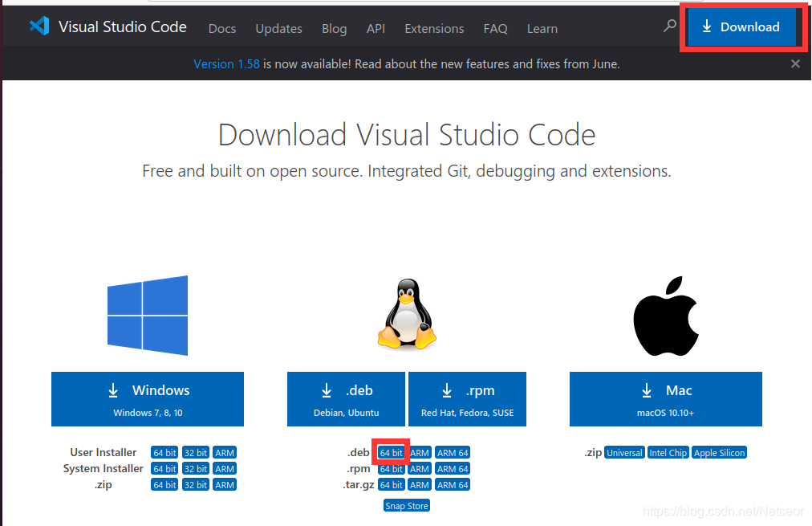Download Linux .tar.gz 64 bit archive

[391, 484]
